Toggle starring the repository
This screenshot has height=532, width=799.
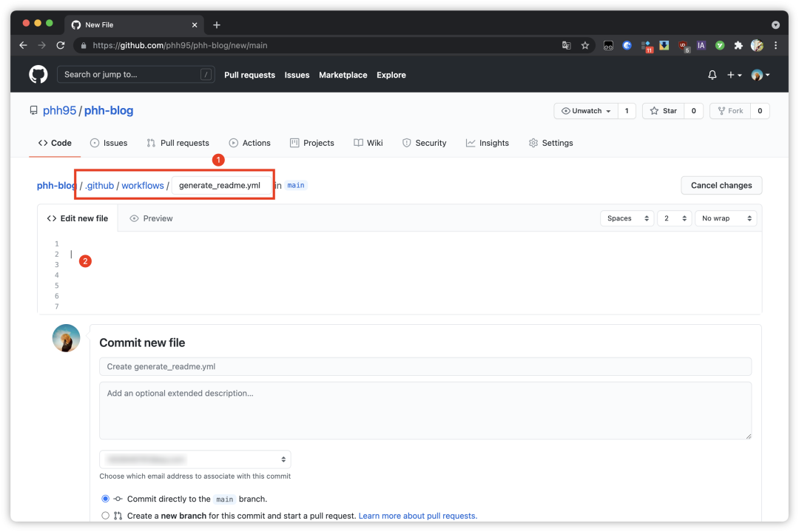(664, 110)
